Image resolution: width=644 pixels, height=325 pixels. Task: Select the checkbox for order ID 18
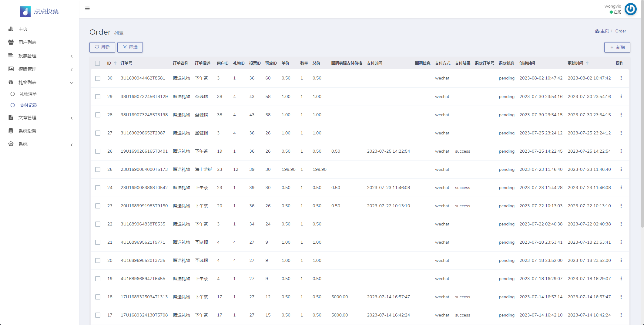[98, 297]
